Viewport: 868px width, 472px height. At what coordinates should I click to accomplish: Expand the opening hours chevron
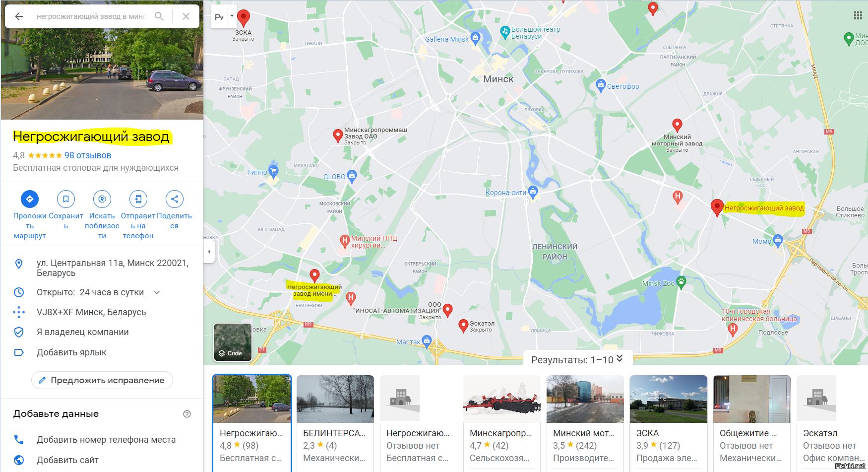157,292
